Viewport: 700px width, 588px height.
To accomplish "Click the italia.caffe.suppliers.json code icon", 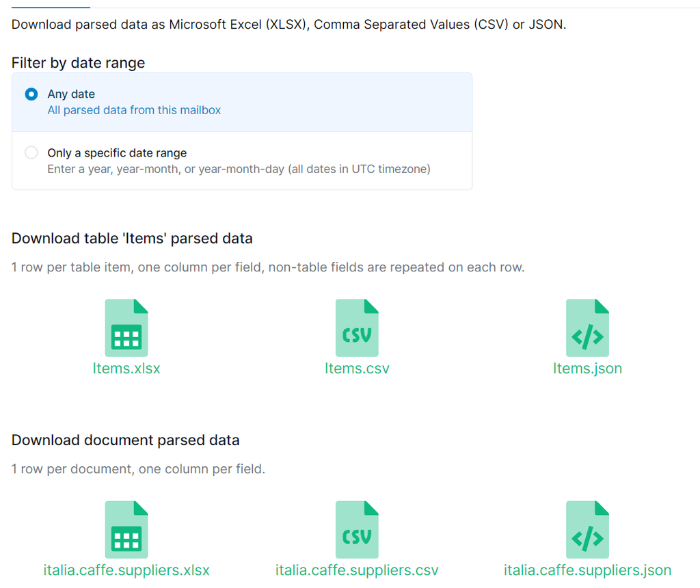I will [x=587, y=529].
